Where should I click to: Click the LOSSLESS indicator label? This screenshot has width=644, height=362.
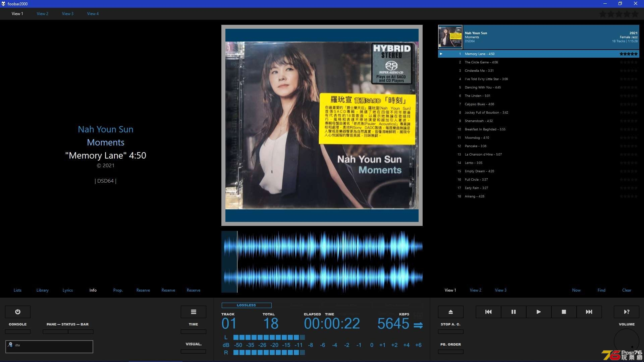(247, 305)
